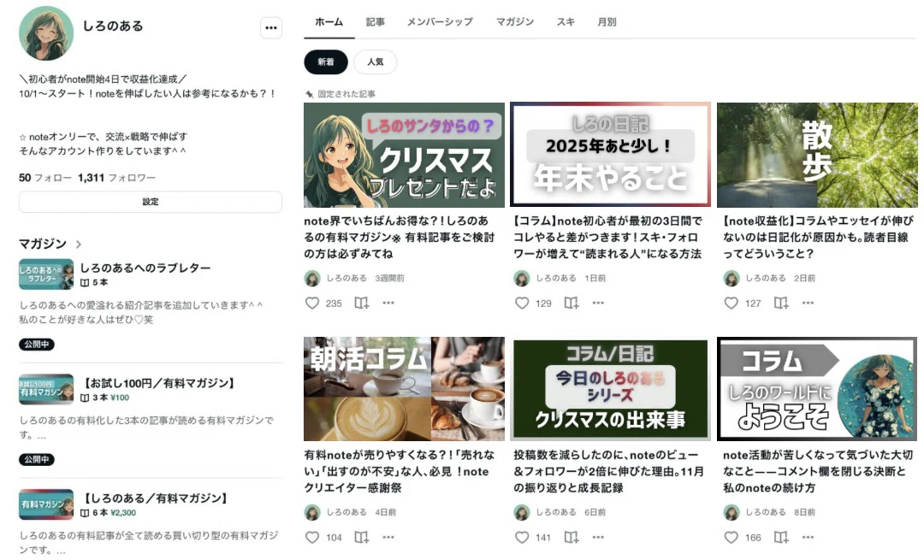Like the クリスマスプレゼント article with 235 likes

point(312,303)
